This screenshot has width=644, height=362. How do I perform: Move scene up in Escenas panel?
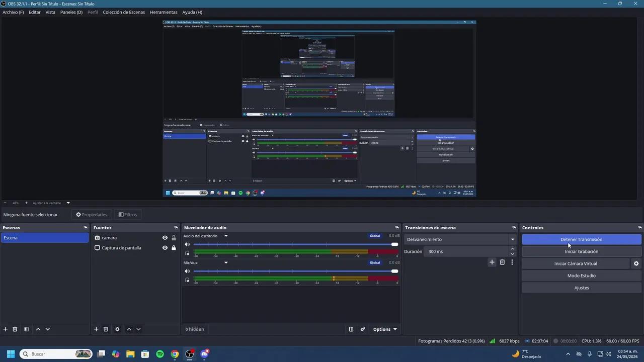(x=38, y=329)
